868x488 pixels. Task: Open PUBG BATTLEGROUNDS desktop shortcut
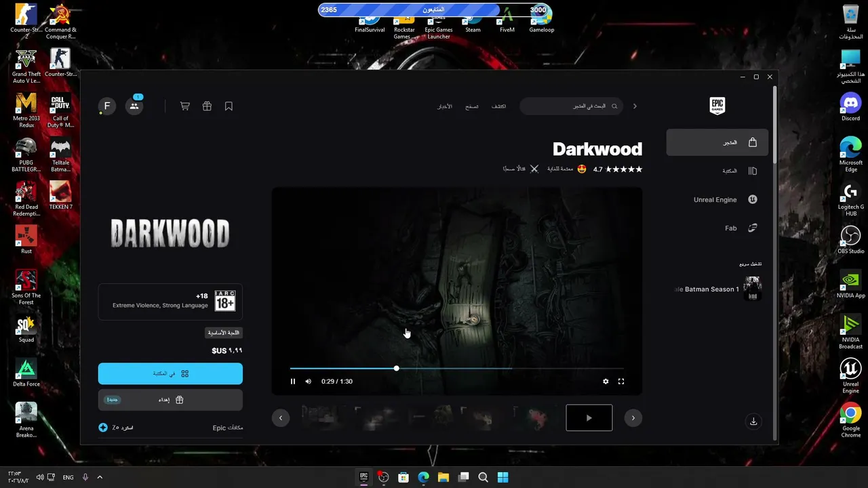point(26,155)
